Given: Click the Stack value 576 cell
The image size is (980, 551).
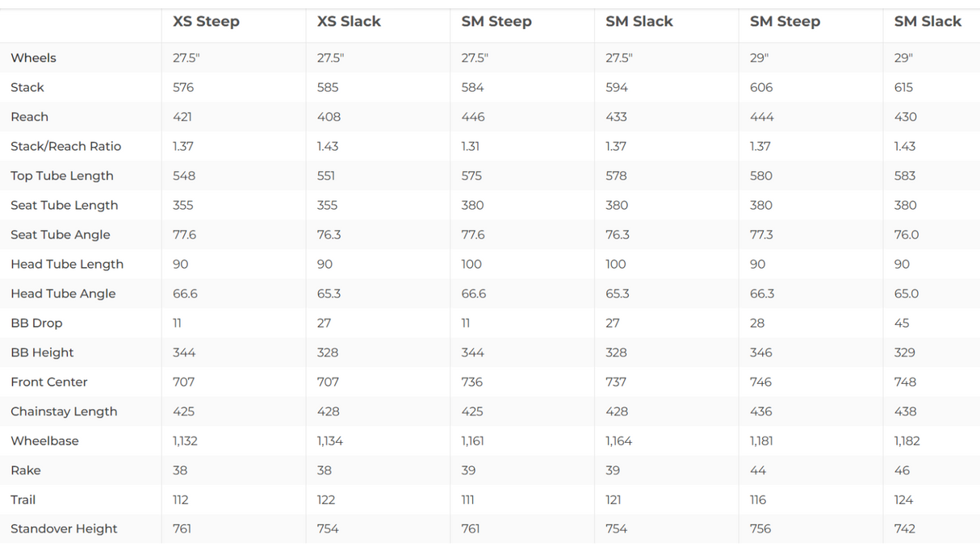Looking at the screenshot, I should click(x=183, y=87).
